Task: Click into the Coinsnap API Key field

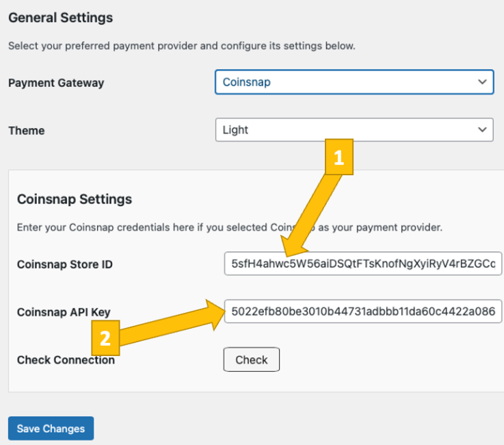Action: click(363, 311)
